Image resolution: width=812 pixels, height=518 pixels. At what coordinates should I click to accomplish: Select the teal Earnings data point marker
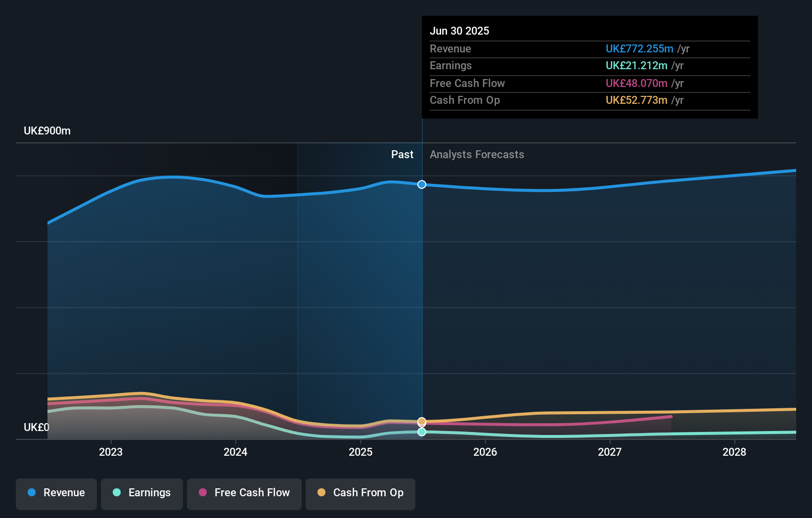click(421, 432)
